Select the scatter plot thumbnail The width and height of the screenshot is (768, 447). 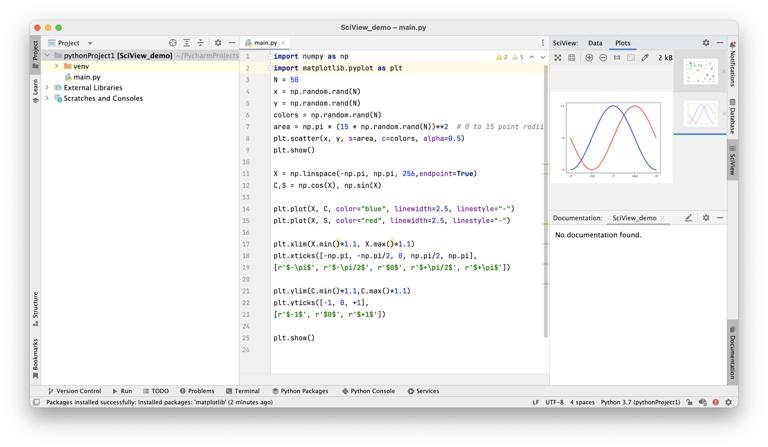coord(700,71)
